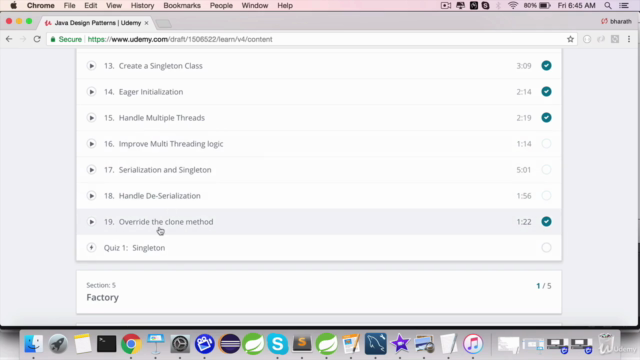
Task: Click the battery status icon
Action: click(544, 6)
